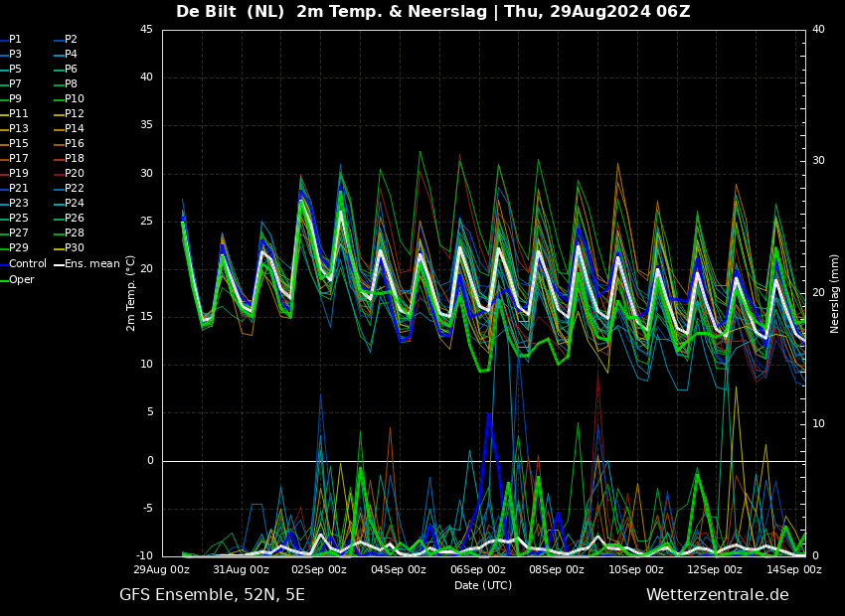
Task: Click the green line swatch beside Oper
Action: [4, 279]
